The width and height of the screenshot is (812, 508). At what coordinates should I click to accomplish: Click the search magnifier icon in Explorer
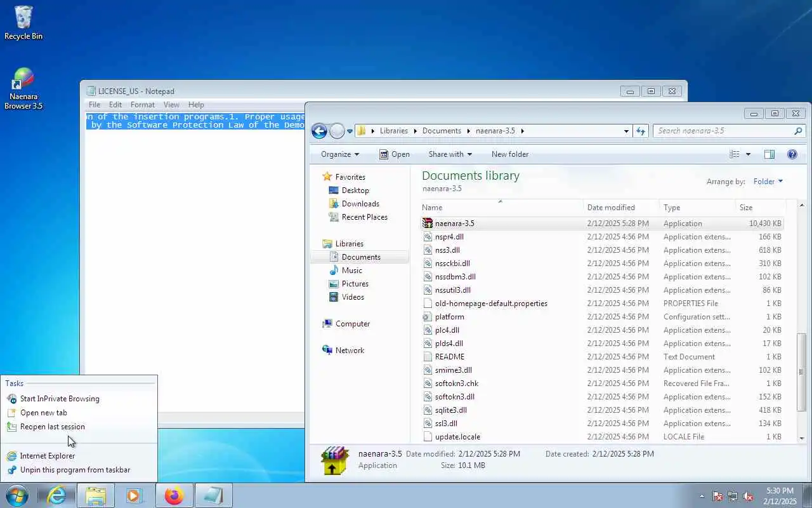(798, 131)
